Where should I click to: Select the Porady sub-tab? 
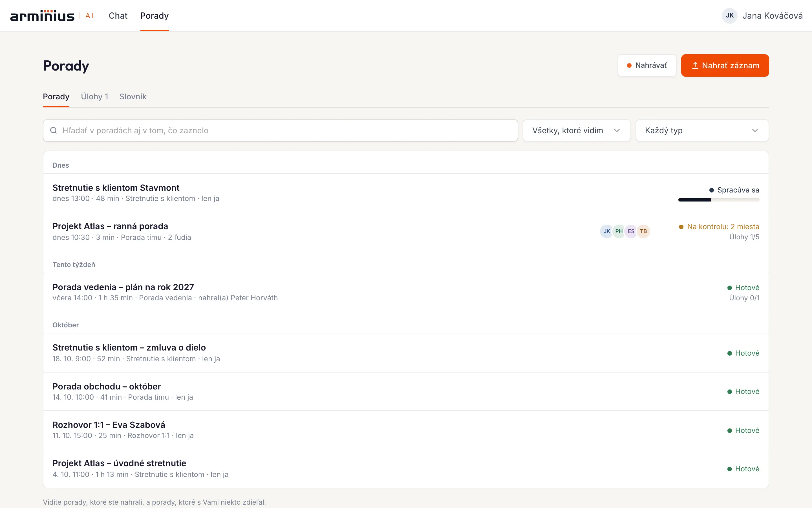[x=56, y=97]
